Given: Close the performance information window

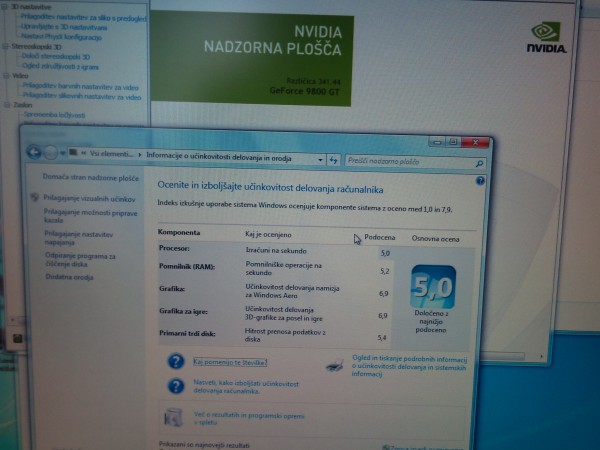Looking at the screenshot, I should [475, 142].
